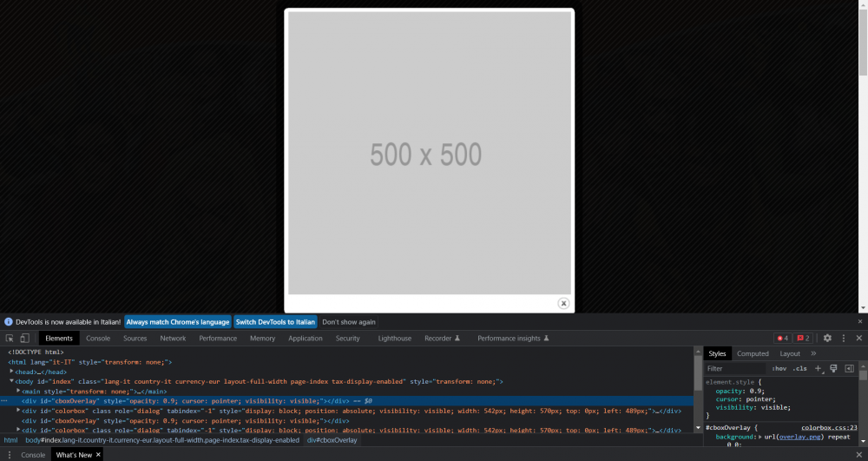Dismiss the Italian language notification bar
The width and height of the screenshot is (868, 461).
tap(859, 321)
